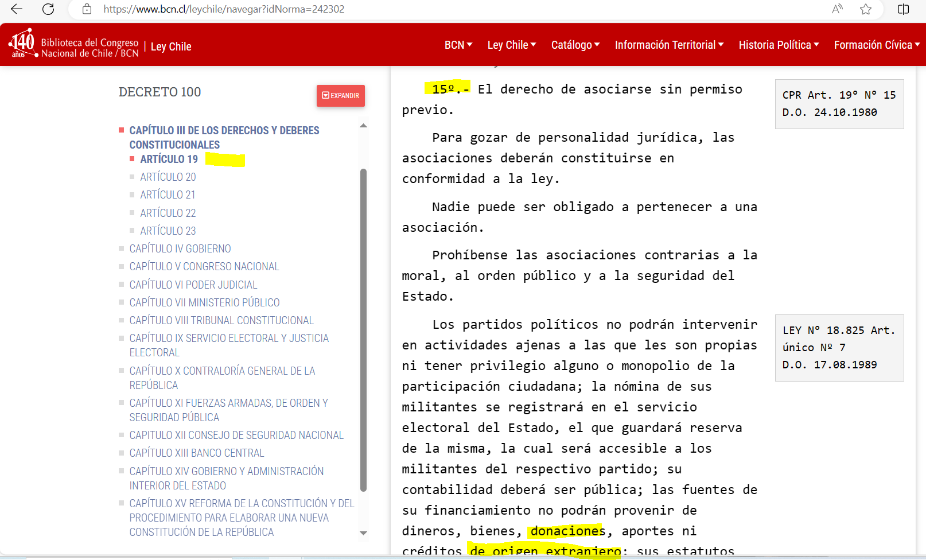
Task: Open CAPÍTULO V CONGRESO NACIONAL
Action: point(204,267)
